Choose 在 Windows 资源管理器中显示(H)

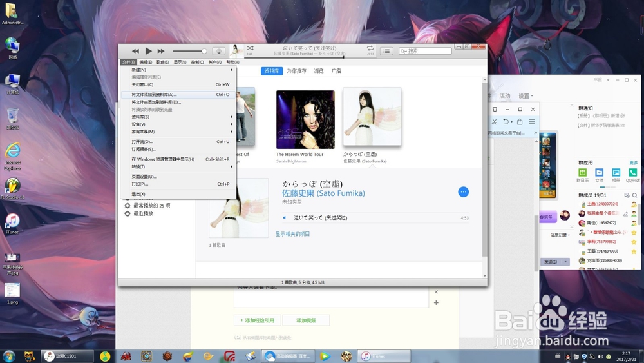tap(178, 159)
